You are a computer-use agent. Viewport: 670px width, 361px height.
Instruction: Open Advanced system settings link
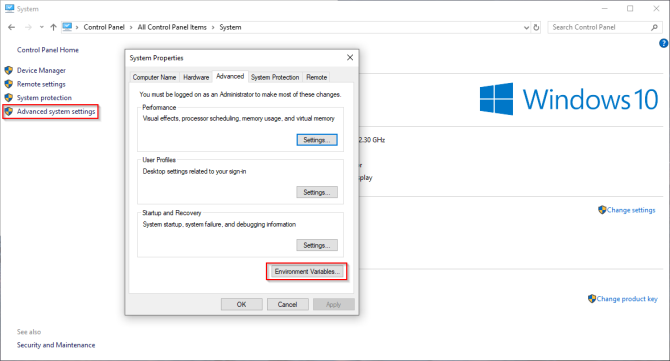click(x=56, y=112)
